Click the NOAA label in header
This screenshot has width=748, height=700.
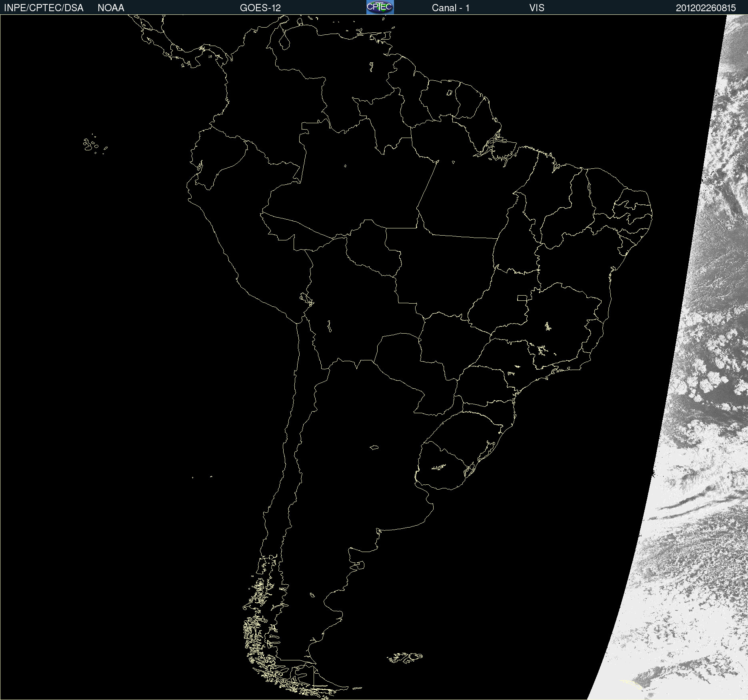pos(111,8)
